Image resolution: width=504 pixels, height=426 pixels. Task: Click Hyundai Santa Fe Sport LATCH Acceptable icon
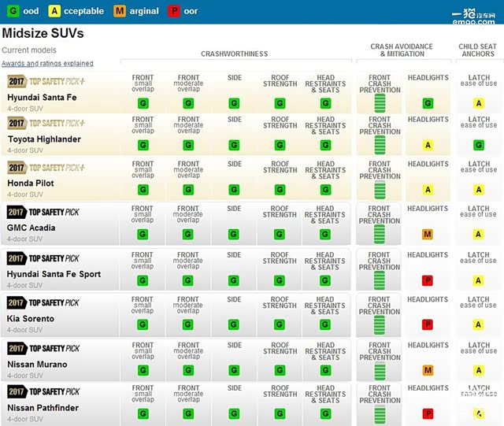tap(478, 280)
